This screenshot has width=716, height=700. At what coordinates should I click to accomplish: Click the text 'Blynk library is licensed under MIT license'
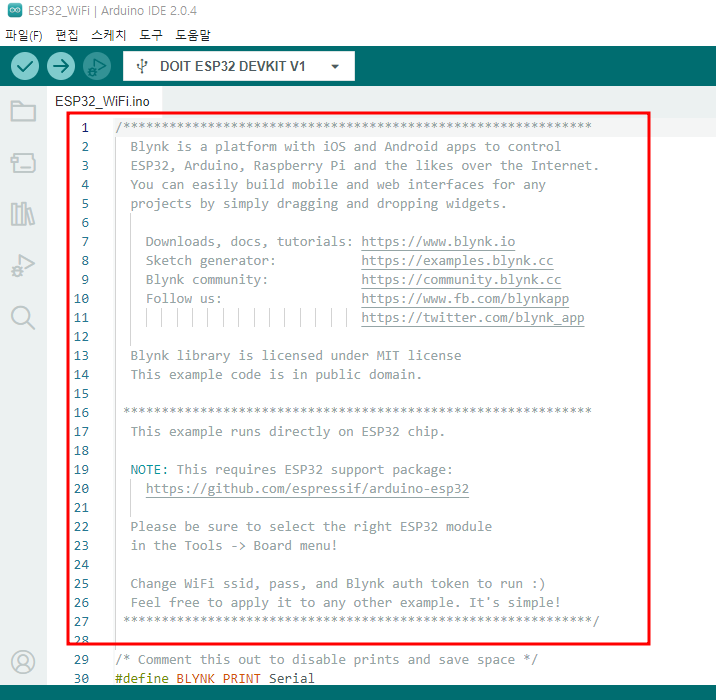tap(296, 356)
